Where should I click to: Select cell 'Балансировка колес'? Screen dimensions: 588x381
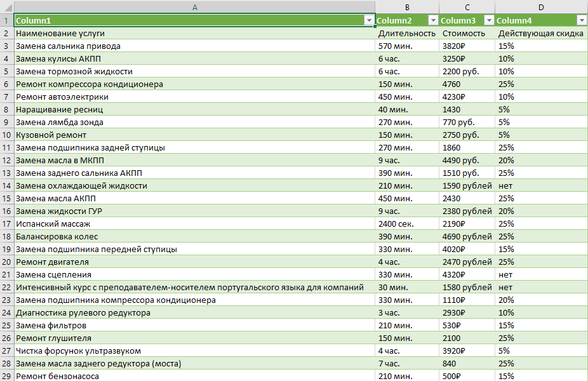click(x=195, y=237)
